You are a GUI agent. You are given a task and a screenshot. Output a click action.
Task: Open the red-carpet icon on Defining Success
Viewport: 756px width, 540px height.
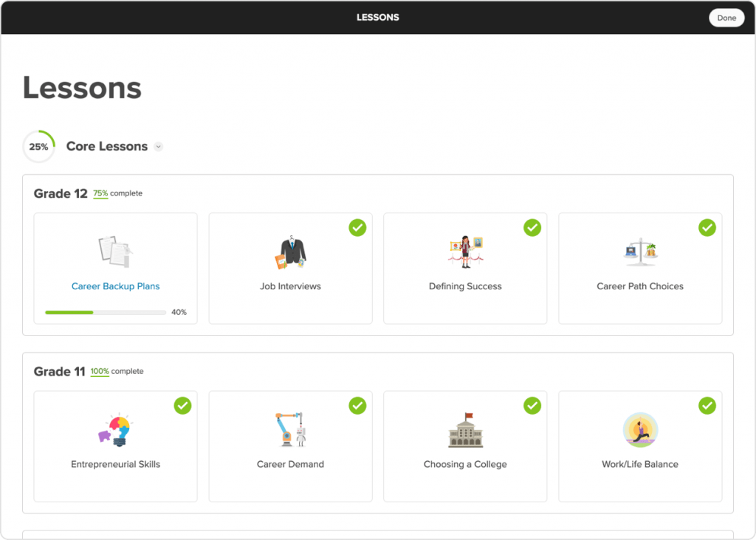(465, 250)
